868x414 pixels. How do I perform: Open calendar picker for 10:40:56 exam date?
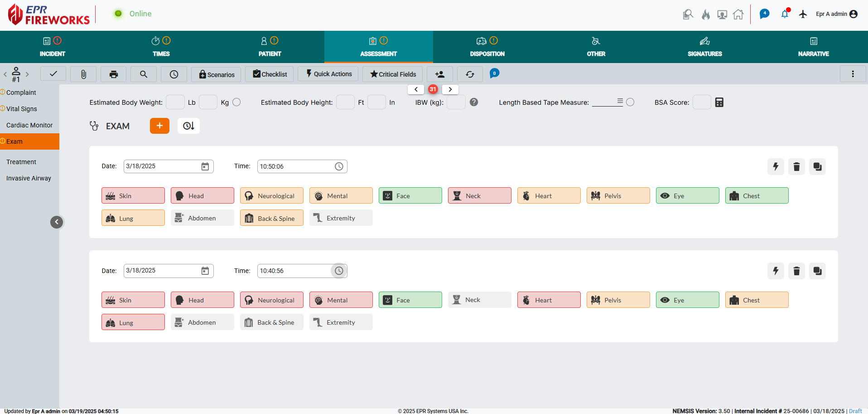pyautogui.click(x=205, y=271)
